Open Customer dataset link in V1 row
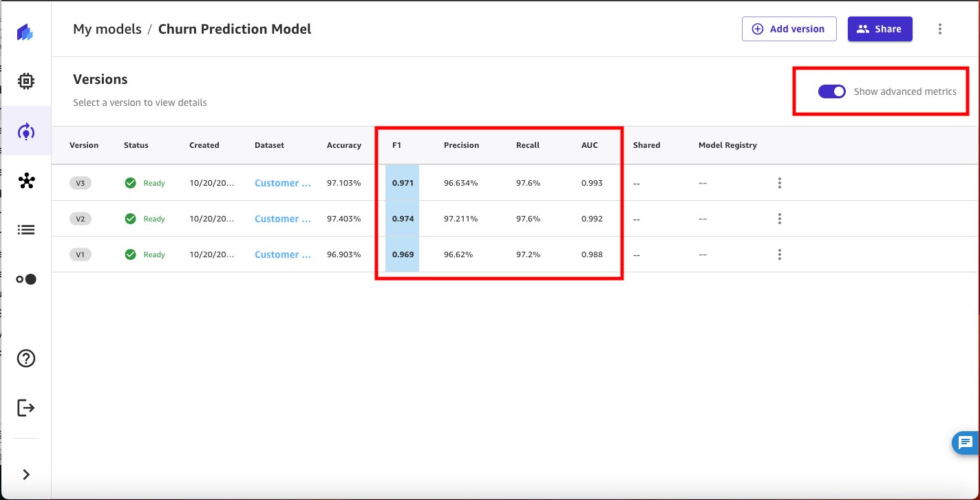980x500 pixels. pos(283,254)
